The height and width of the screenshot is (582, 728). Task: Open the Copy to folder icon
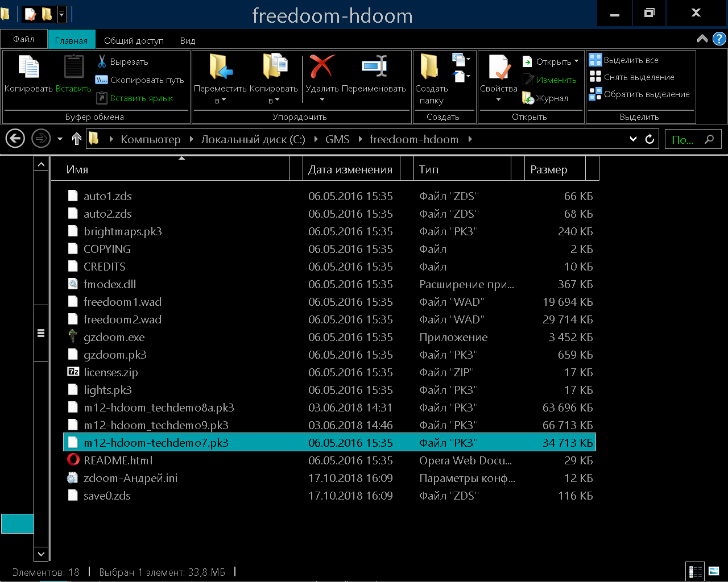275,66
